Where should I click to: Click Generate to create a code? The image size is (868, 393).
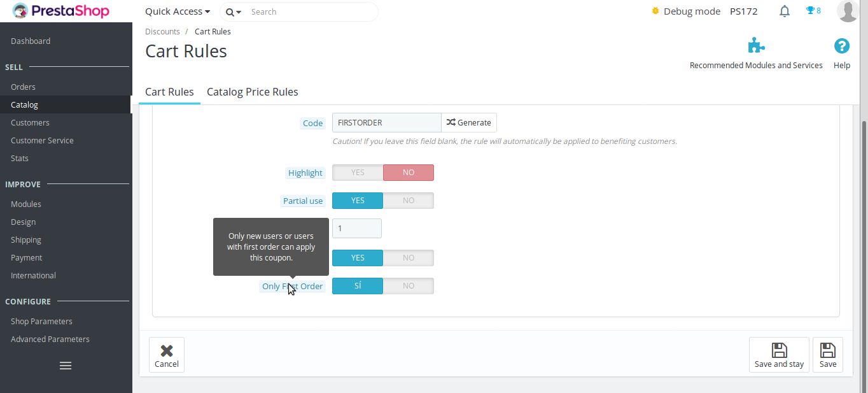pyautogui.click(x=469, y=122)
